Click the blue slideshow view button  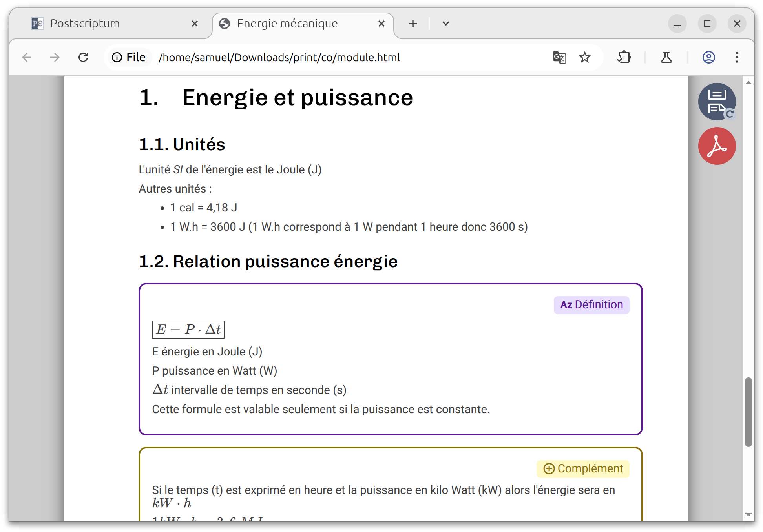[x=717, y=101]
